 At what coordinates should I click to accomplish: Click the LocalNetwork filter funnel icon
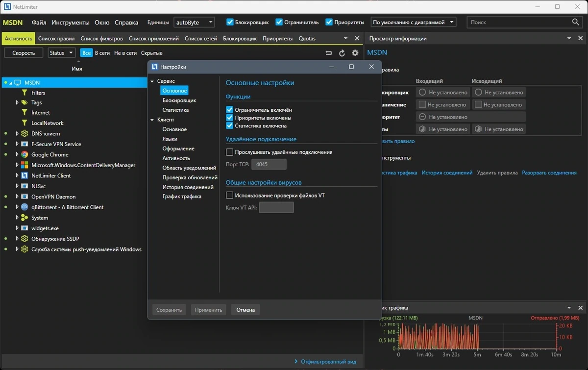[24, 123]
